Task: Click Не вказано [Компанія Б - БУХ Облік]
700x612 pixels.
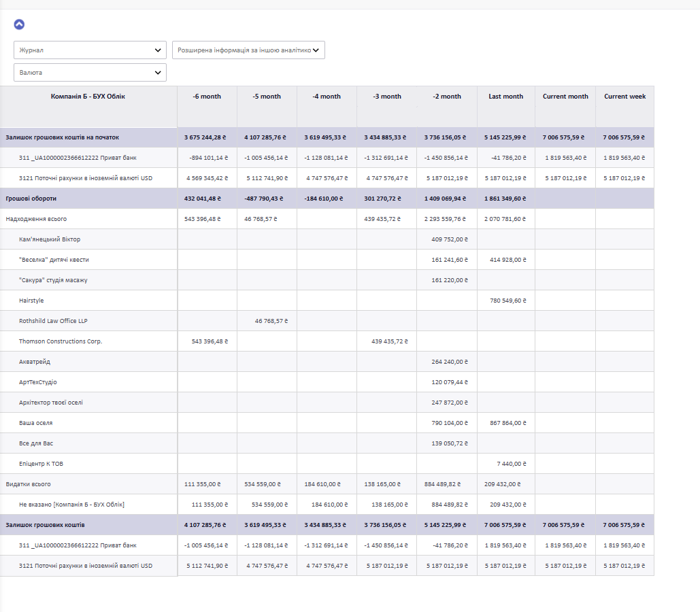Action: (x=71, y=505)
